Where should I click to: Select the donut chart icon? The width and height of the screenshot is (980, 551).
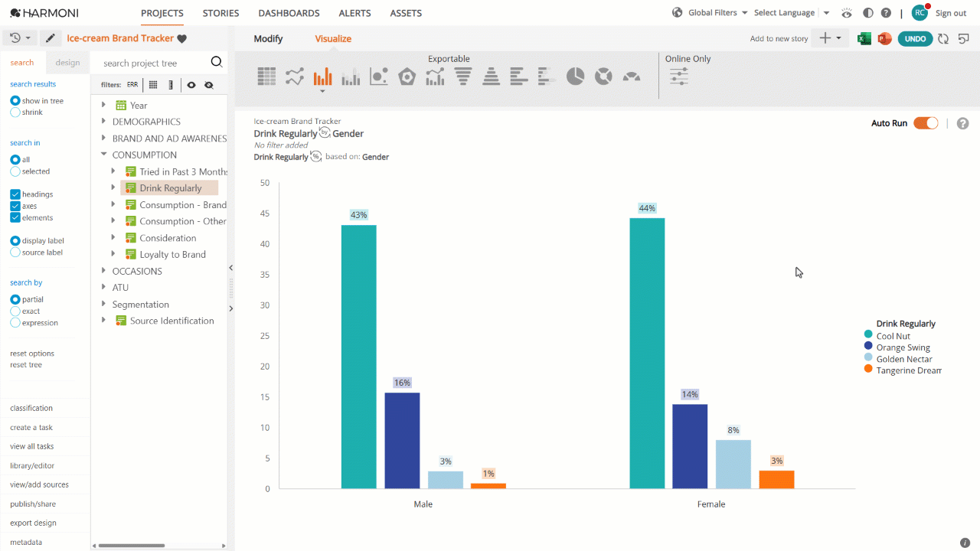point(603,76)
